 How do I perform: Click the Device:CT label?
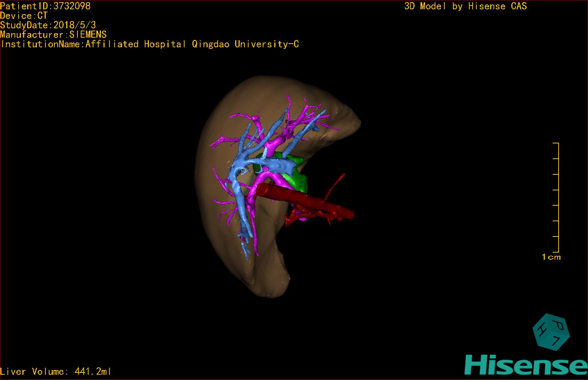tap(24, 16)
